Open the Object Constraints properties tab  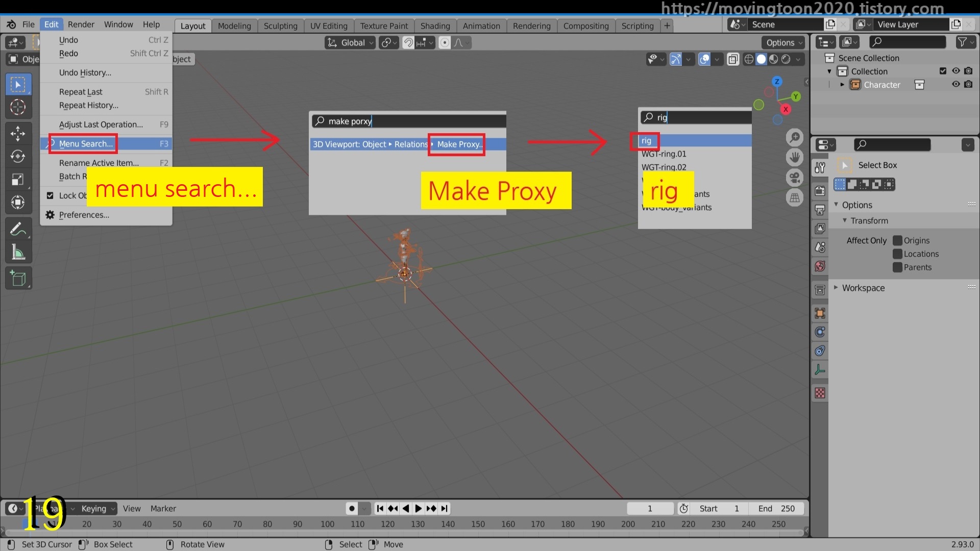pyautogui.click(x=820, y=351)
